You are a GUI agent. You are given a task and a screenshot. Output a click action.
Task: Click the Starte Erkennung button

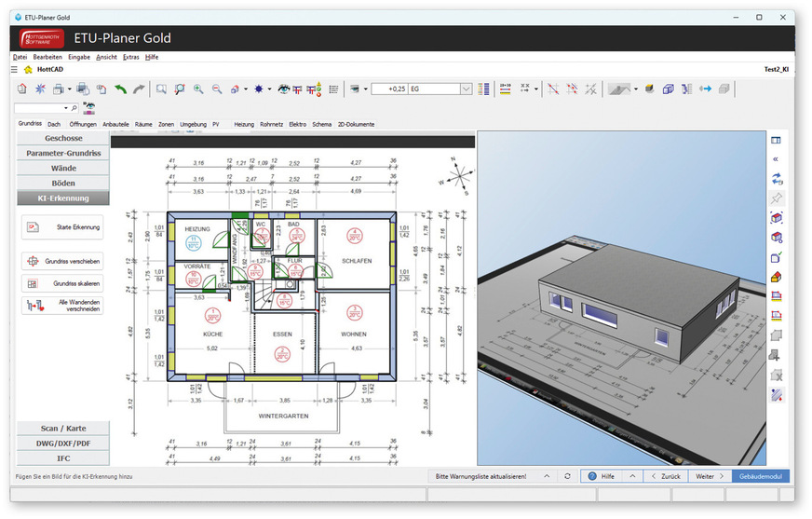click(x=62, y=226)
